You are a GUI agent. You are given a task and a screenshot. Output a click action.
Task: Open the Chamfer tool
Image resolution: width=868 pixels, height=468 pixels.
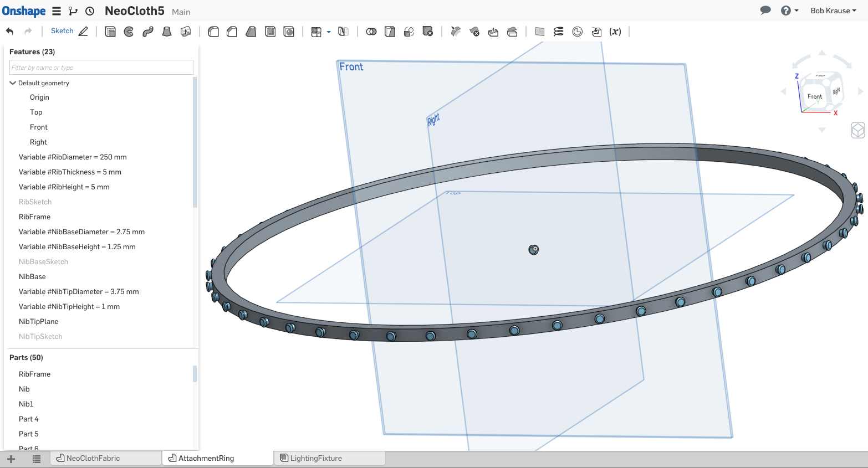pos(232,32)
